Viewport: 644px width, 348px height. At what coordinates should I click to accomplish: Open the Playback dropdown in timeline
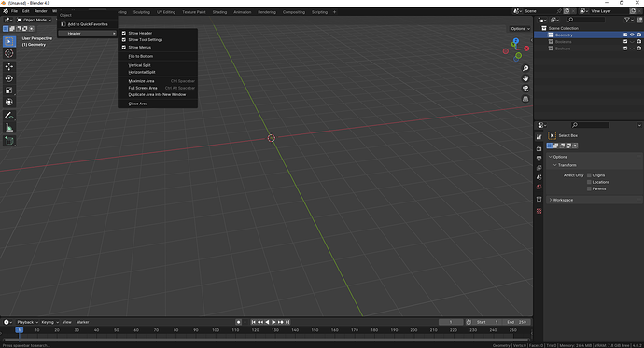pos(27,322)
